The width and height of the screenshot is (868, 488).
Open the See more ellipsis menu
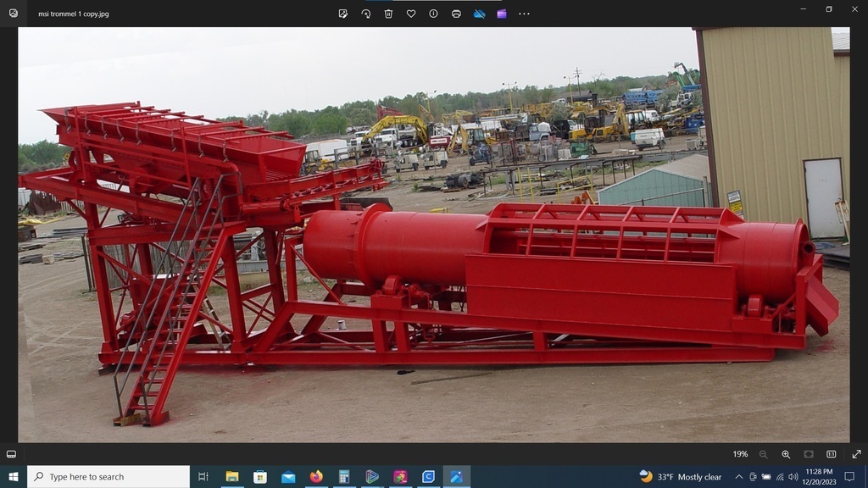(524, 14)
